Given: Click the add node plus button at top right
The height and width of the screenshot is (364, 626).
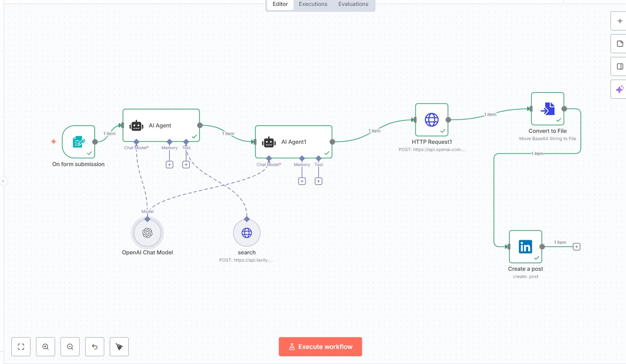Looking at the screenshot, I should click(x=620, y=21).
